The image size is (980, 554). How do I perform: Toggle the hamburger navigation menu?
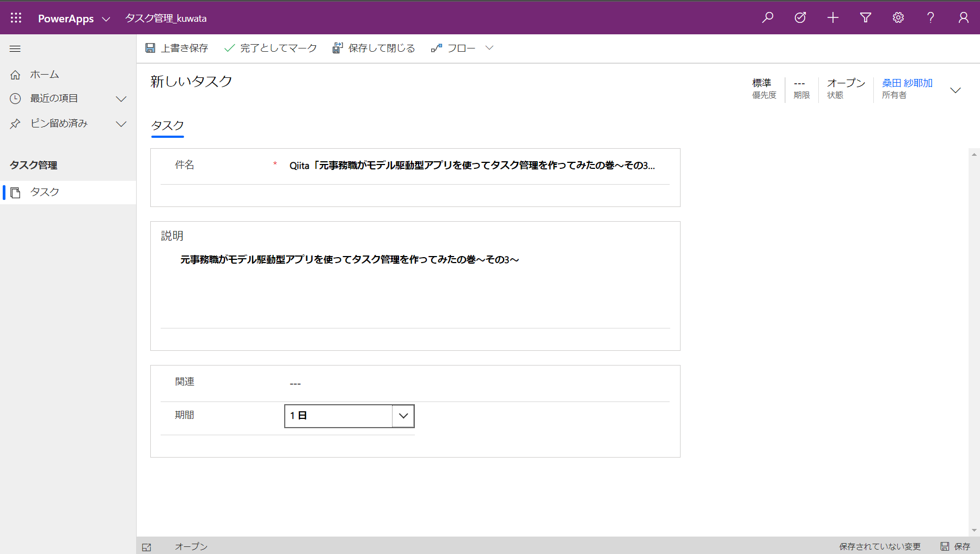click(15, 49)
